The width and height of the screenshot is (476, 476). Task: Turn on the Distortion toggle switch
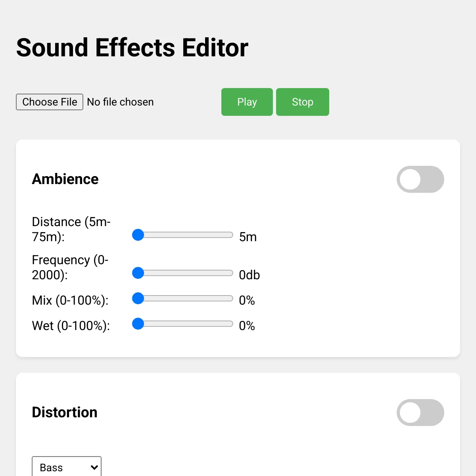point(420,413)
